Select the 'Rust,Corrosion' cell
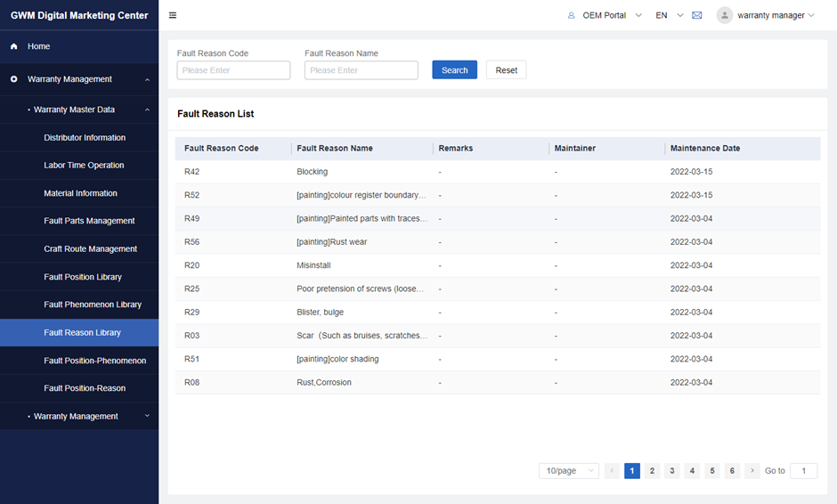This screenshot has height=504, width=837. pyautogui.click(x=324, y=383)
